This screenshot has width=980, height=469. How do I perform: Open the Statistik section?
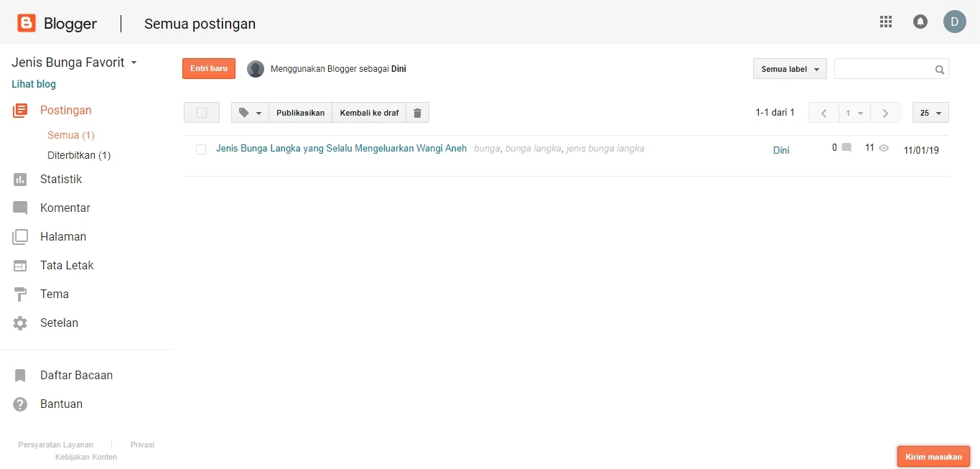click(61, 179)
